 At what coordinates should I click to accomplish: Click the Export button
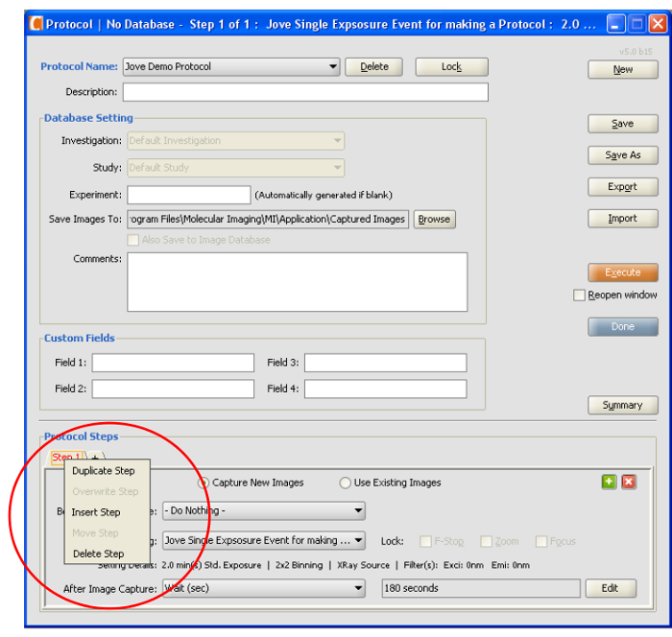click(623, 187)
